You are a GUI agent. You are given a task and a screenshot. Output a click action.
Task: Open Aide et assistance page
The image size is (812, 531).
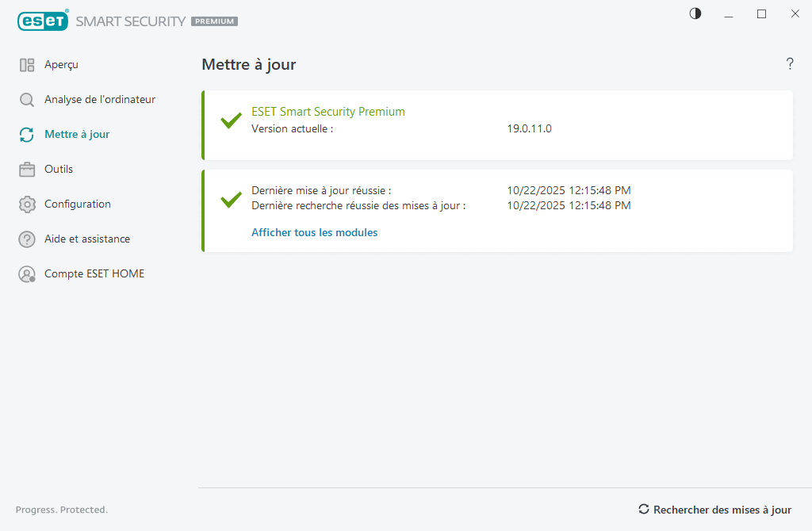point(87,239)
